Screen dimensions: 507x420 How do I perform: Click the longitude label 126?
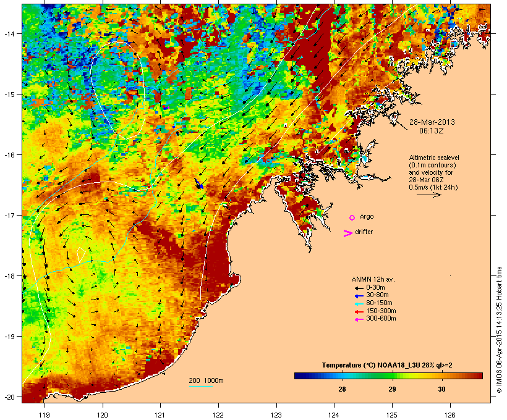[x=449, y=415]
